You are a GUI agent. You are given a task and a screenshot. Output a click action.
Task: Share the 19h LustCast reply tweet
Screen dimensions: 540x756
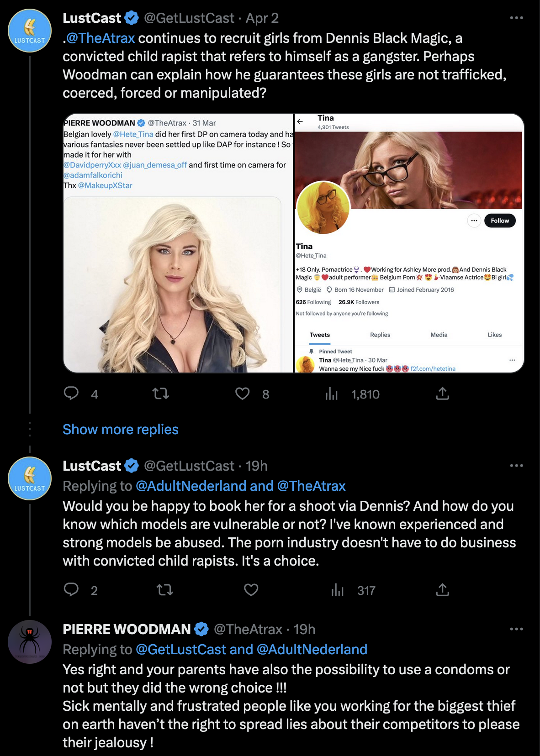click(442, 590)
